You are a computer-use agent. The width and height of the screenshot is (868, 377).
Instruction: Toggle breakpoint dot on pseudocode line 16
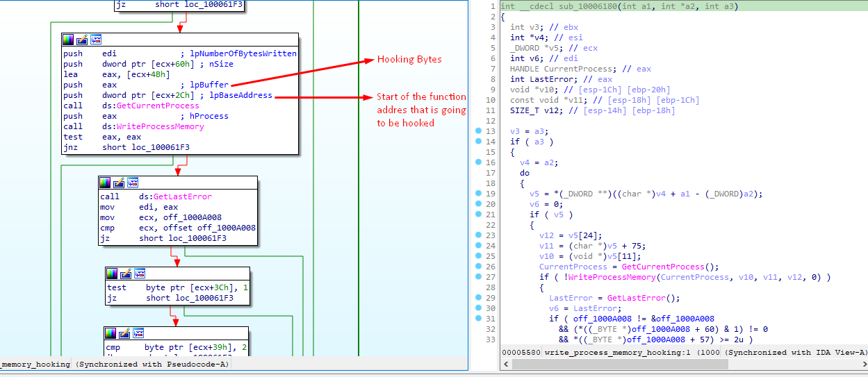[478, 162]
